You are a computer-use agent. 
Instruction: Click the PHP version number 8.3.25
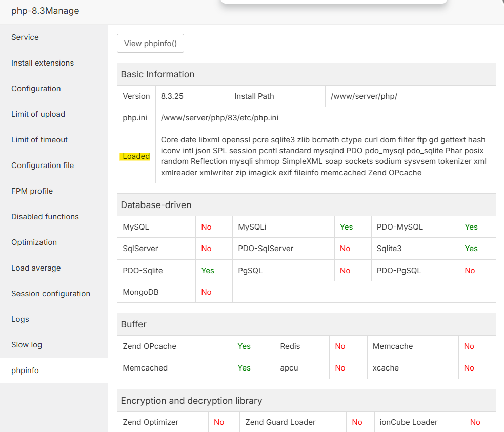(172, 96)
